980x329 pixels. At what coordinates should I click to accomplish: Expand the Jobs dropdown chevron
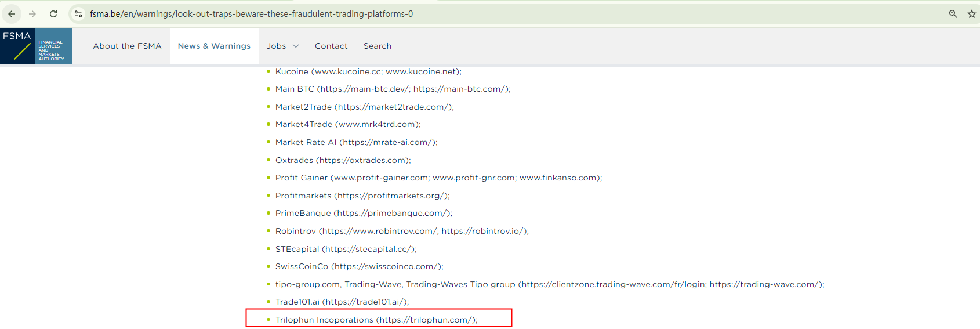[x=296, y=46]
